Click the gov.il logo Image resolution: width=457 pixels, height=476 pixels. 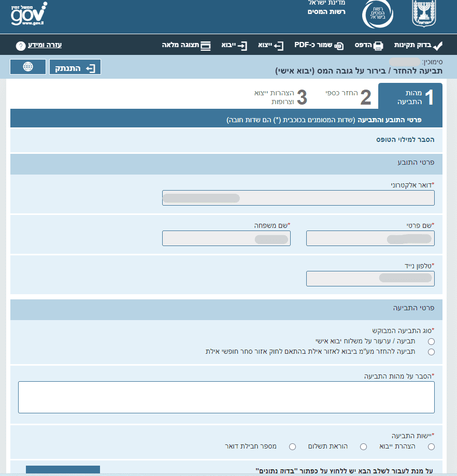pos(29,14)
